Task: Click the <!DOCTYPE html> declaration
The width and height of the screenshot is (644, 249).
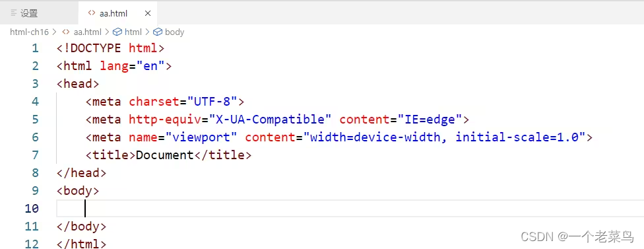Action: coord(110,48)
